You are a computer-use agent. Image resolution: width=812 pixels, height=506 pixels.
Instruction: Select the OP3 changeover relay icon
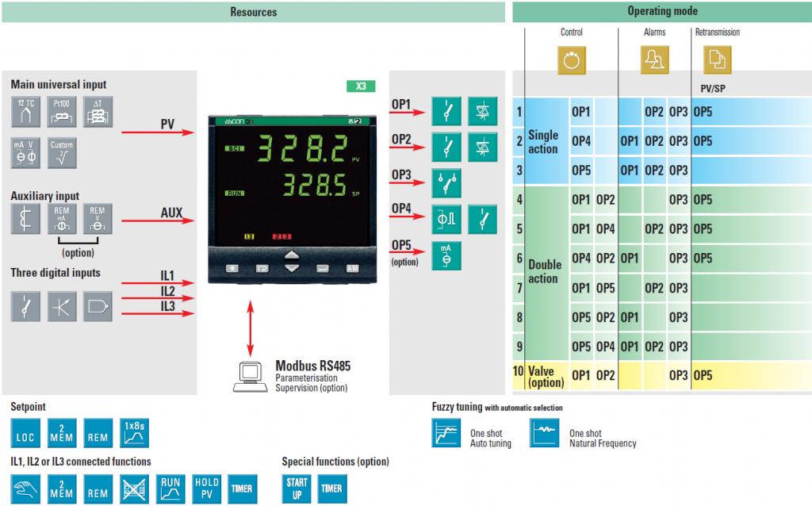(x=446, y=183)
